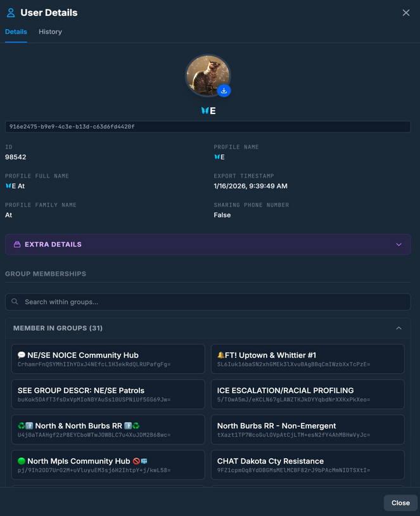Click the Profile Name value with butterfly

point(219,157)
